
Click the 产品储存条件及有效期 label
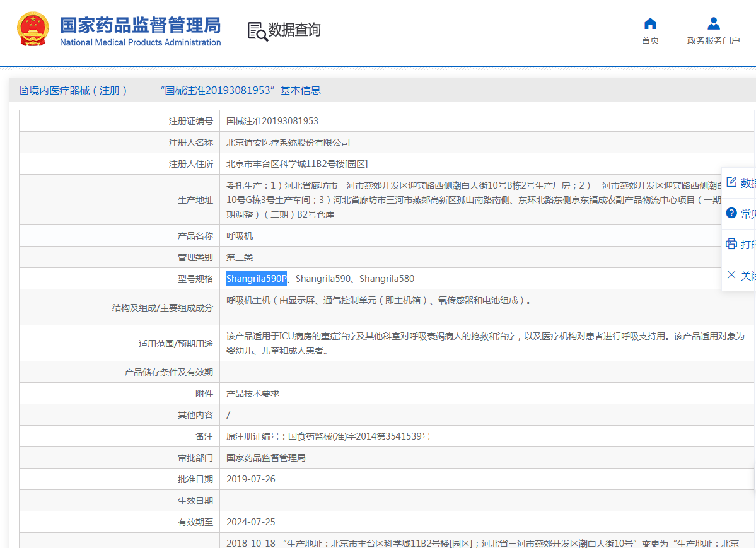[x=169, y=373]
